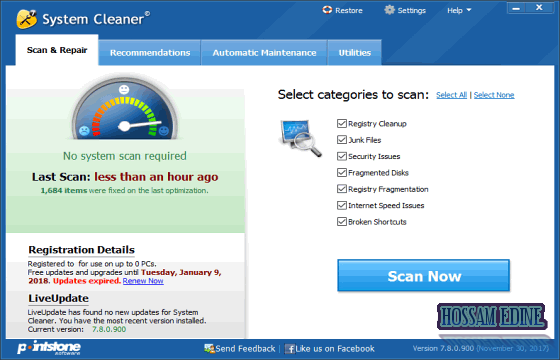Switch to the Scan & Repair tab
This screenshot has height=360, width=560.
coord(57,50)
